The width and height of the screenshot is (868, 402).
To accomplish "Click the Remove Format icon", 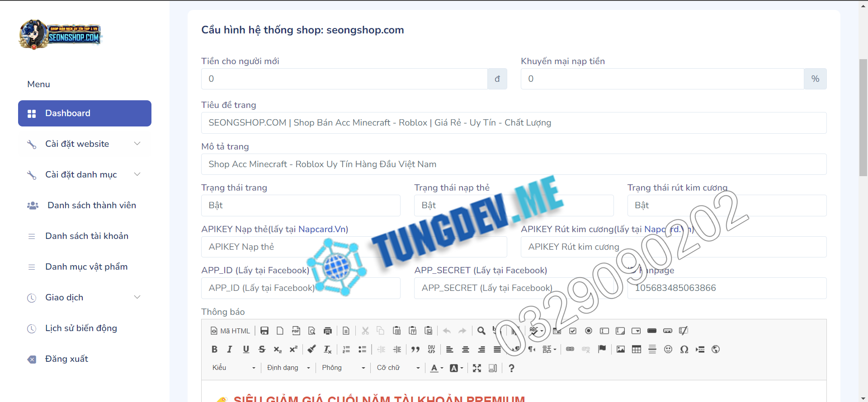I will tap(327, 349).
